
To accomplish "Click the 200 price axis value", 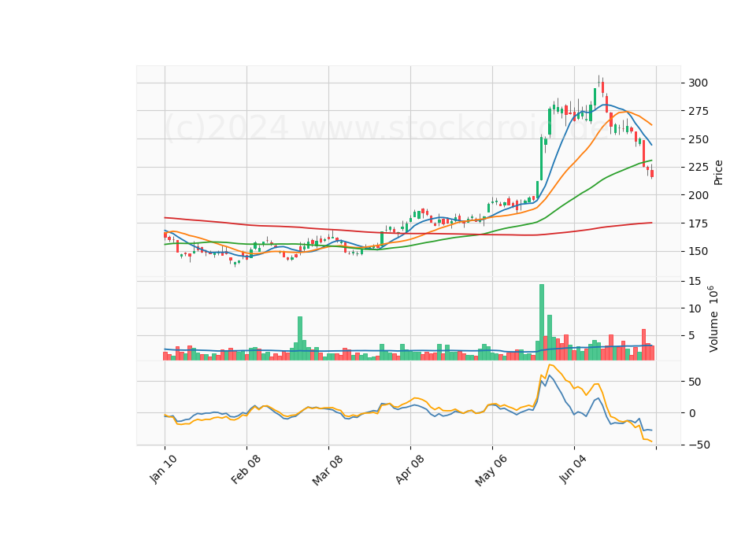I will coord(699,195).
